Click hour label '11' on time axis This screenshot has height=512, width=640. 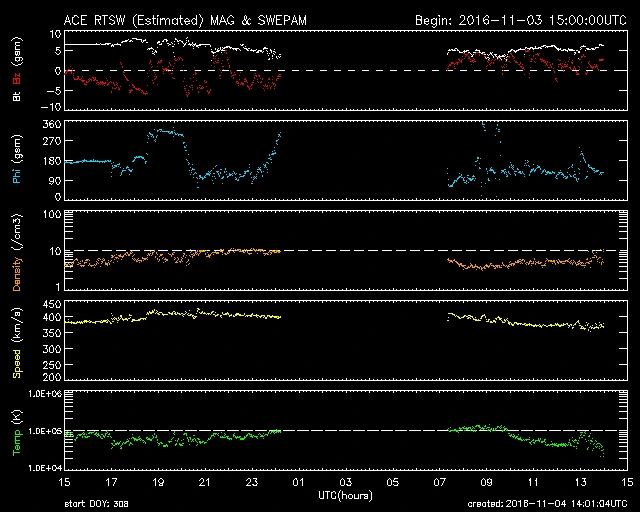[533, 483]
